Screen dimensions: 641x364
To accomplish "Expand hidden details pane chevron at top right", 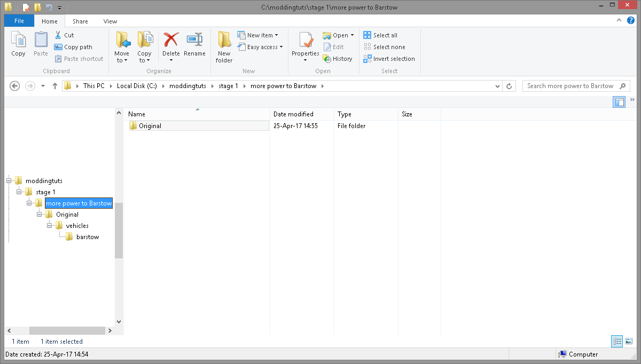I will click(632, 99).
